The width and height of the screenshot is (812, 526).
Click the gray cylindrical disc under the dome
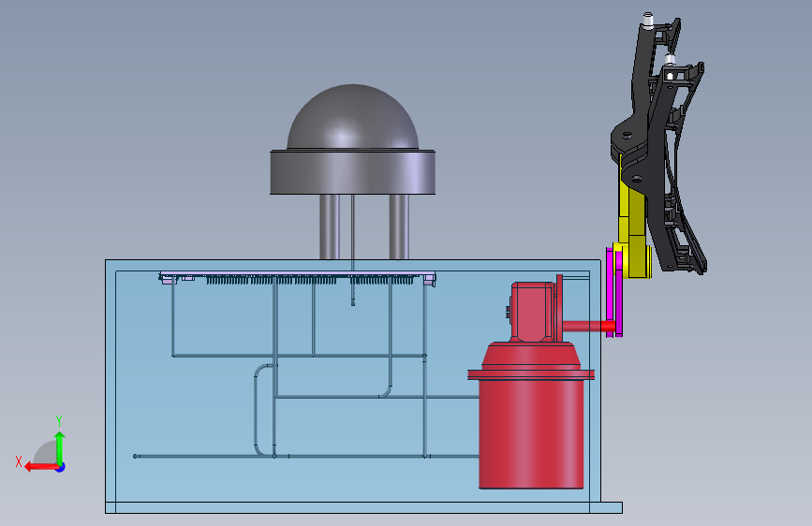(x=353, y=172)
